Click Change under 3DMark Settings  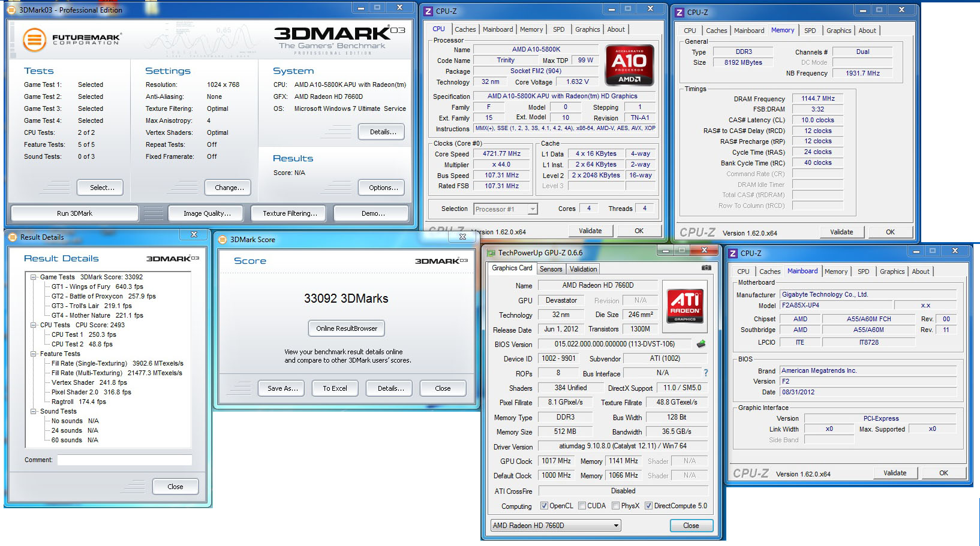pyautogui.click(x=229, y=188)
